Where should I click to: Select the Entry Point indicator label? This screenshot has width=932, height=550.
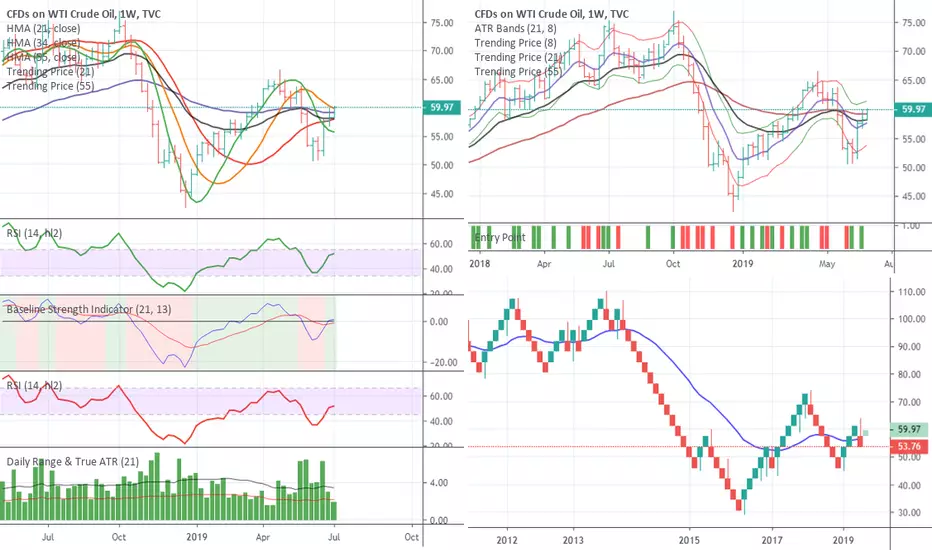500,238
